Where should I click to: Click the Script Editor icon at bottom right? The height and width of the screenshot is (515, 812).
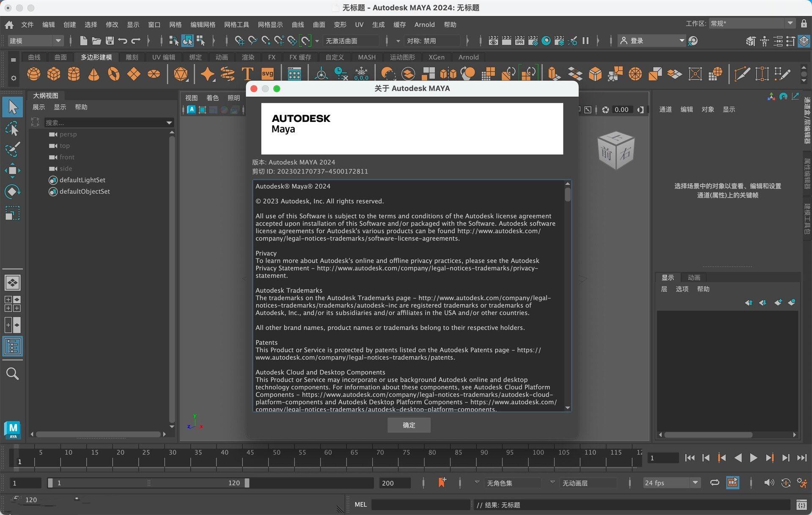tap(801, 504)
